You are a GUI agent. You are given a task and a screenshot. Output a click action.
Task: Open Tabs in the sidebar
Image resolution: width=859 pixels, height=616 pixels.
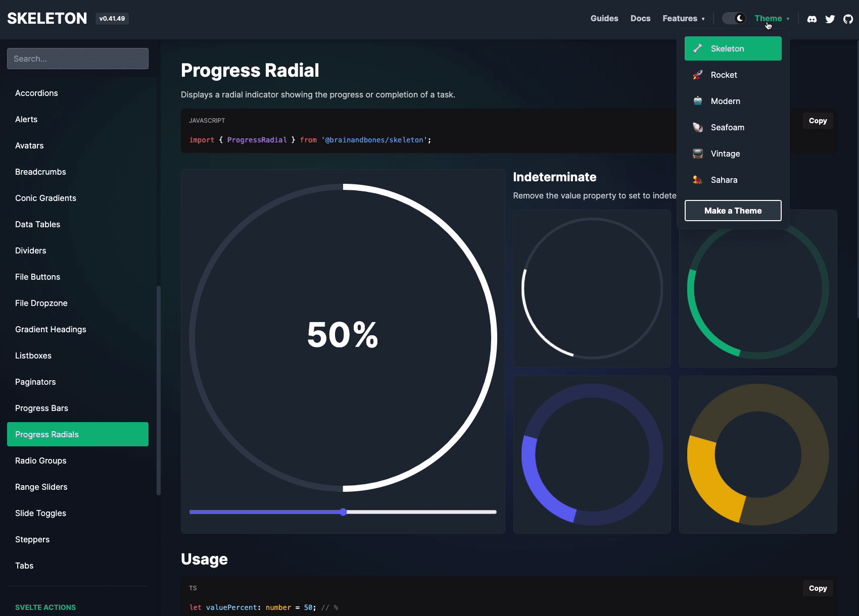coord(78,566)
